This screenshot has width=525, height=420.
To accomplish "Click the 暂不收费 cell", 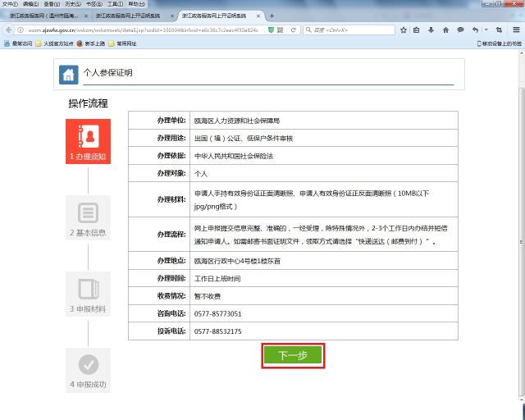I will click(x=324, y=296).
